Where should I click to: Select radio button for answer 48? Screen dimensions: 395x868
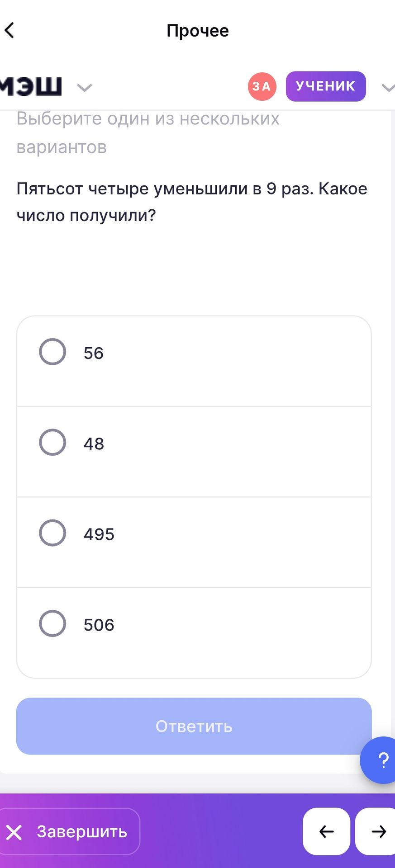tap(52, 442)
